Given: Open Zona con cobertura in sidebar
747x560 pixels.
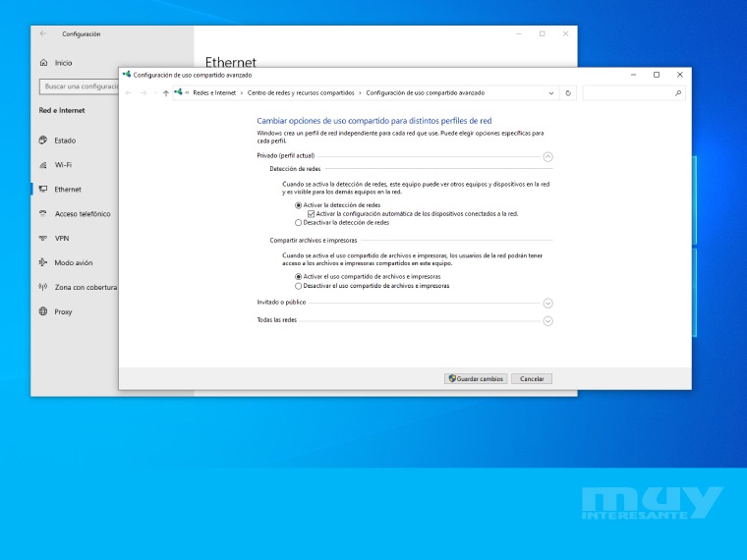Looking at the screenshot, I should pyautogui.click(x=86, y=287).
